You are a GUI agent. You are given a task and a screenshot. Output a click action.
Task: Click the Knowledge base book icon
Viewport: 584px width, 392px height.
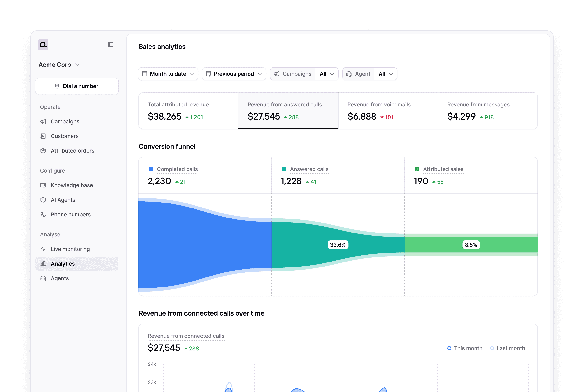pyautogui.click(x=43, y=185)
